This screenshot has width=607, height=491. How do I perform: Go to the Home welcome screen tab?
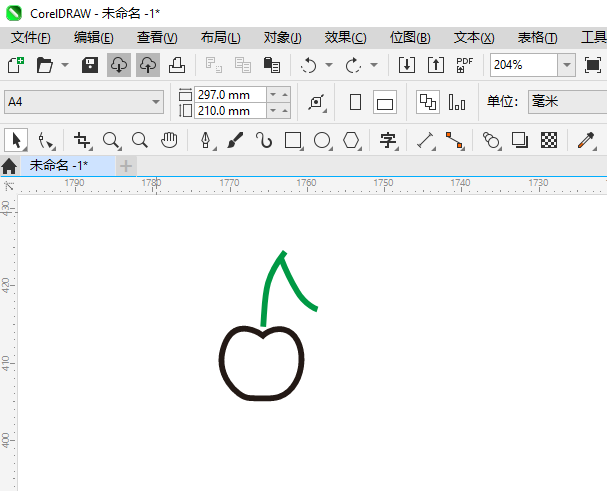9,167
